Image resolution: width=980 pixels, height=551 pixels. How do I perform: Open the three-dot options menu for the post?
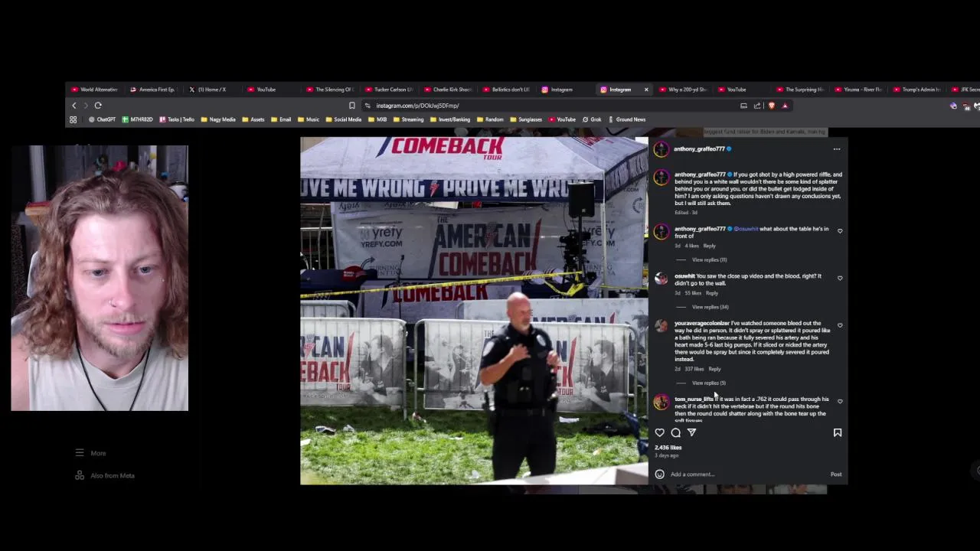[x=836, y=149]
